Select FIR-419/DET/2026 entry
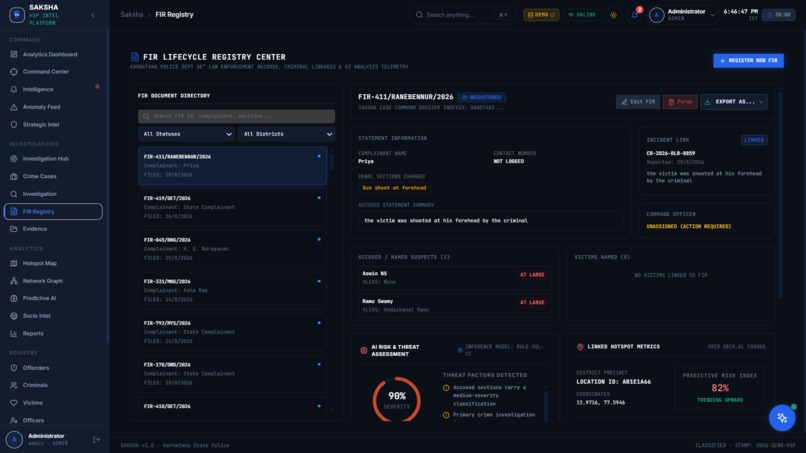 [232, 207]
